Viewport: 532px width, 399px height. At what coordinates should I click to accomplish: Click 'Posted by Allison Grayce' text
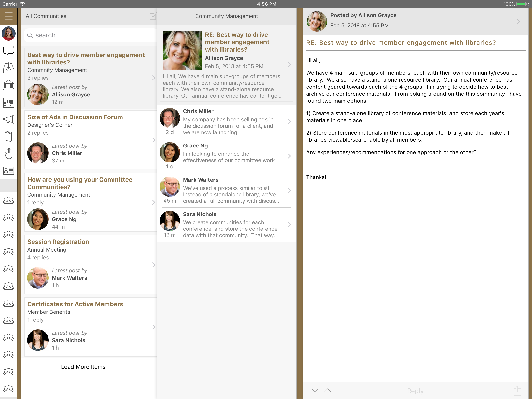(363, 15)
